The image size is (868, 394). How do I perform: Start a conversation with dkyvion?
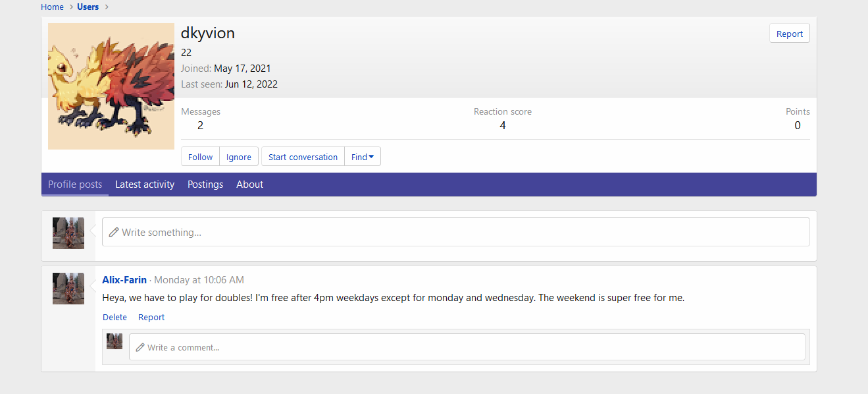[303, 157]
